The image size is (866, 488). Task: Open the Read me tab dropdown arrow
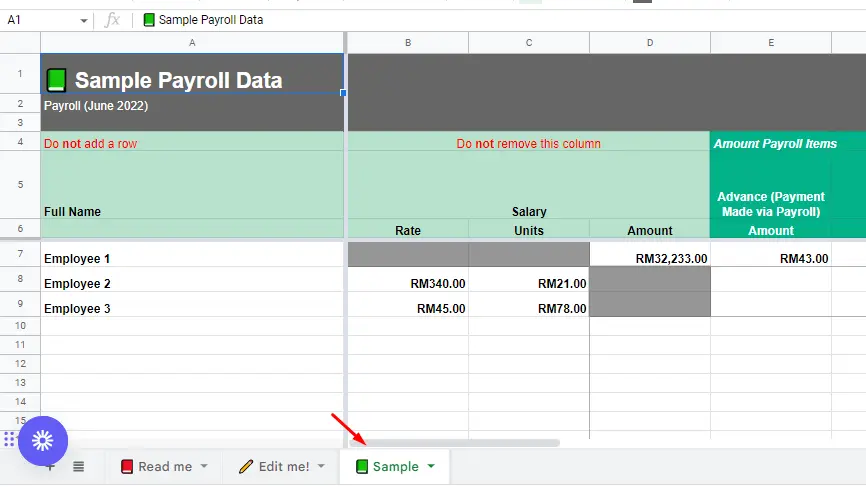[x=204, y=466]
